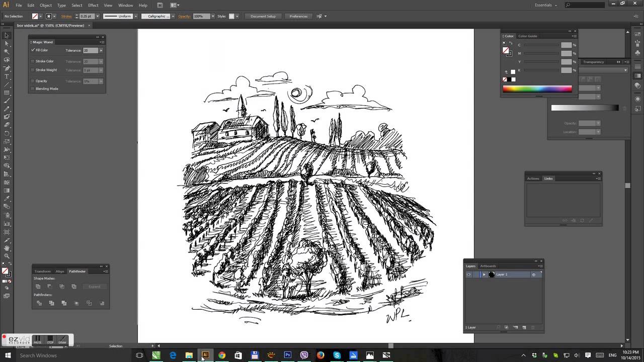This screenshot has width=644, height=362.
Task: Switch to the Artboards tab
Action: point(488,266)
